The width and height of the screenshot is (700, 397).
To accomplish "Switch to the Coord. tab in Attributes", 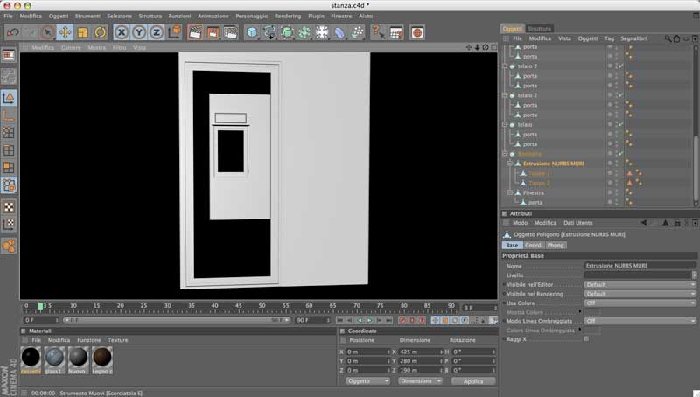I will (x=533, y=245).
